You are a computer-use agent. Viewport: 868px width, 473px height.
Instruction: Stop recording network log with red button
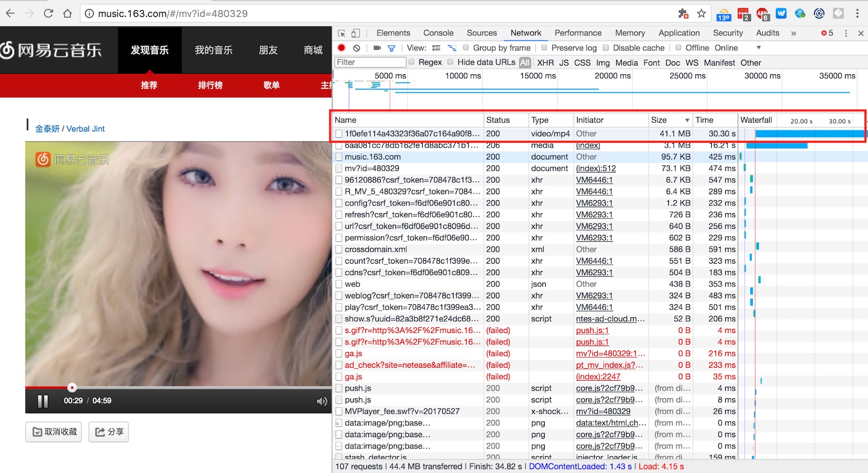coord(341,48)
